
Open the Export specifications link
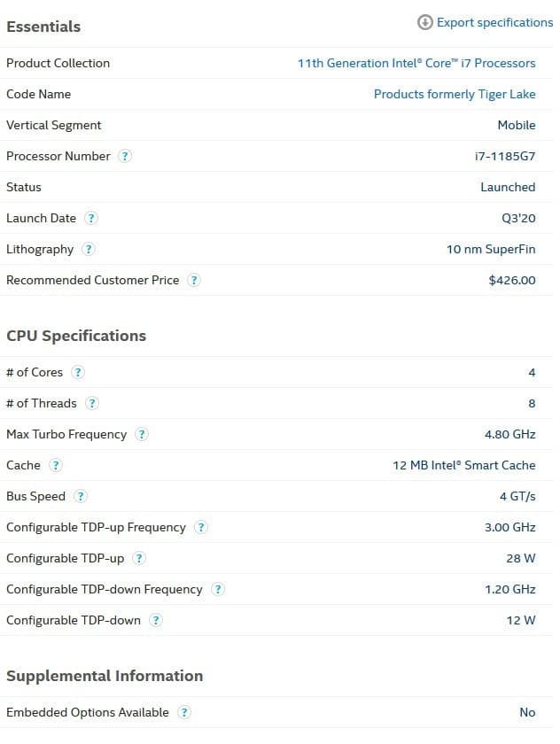pyautogui.click(x=494, y=23)
